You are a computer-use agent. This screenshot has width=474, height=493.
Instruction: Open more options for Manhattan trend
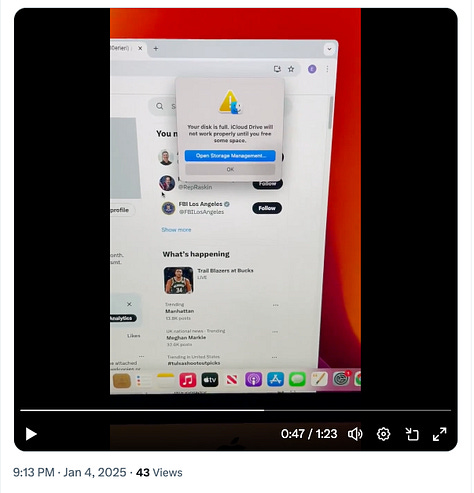275,305
